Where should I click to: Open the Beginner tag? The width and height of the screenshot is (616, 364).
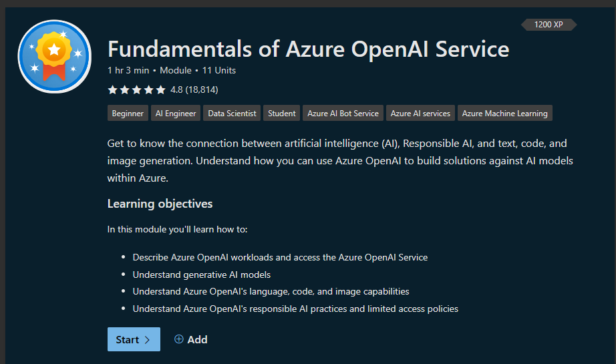click(128, 113)
